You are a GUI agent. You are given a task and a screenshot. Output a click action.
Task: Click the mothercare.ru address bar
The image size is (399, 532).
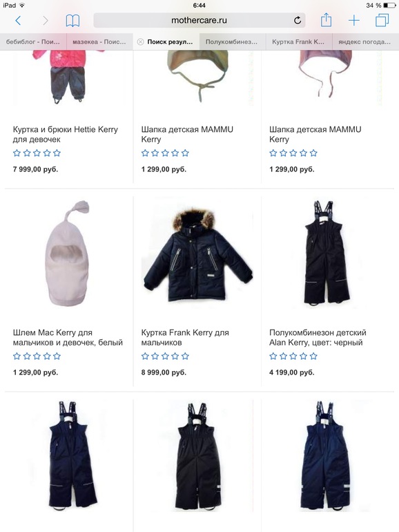click(x=199, y=20)
